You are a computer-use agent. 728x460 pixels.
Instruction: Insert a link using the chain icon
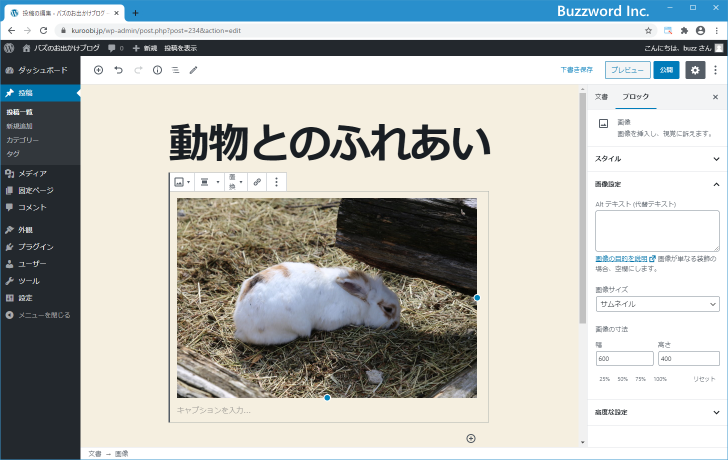click(x=257, y=182)
